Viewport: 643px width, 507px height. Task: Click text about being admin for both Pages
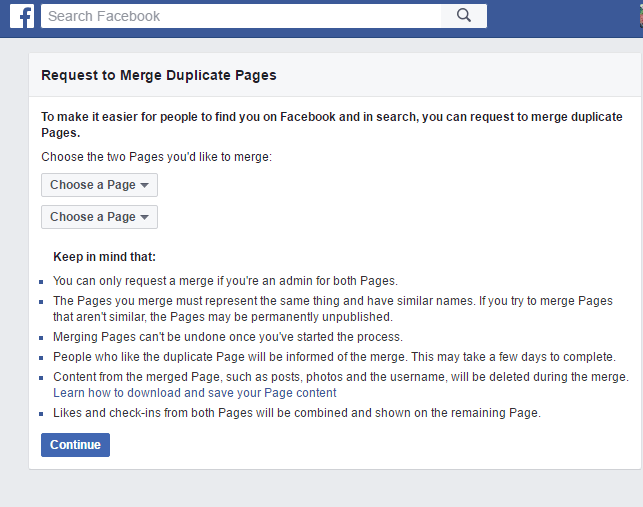(x=226, y=281)
